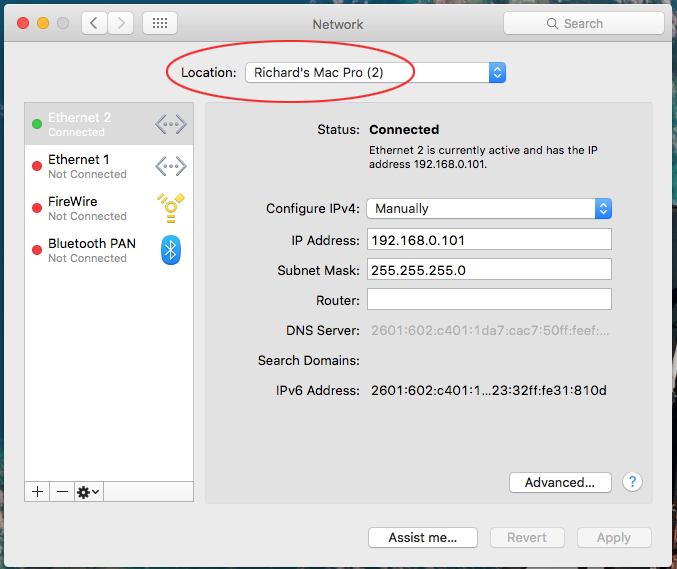Open help with the question mark button
Image resolution: width=677 pixels, height=569 pixels.
tap(633, 481)
